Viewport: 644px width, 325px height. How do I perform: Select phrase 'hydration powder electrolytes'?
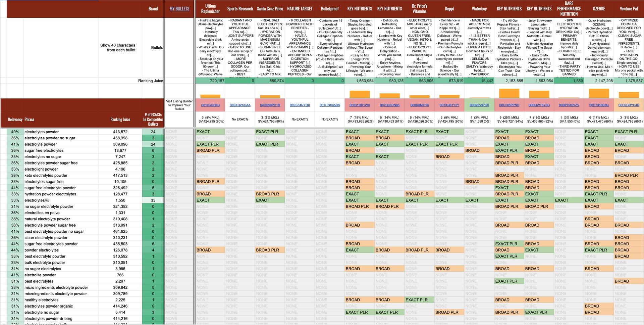(x=50, y=194)
